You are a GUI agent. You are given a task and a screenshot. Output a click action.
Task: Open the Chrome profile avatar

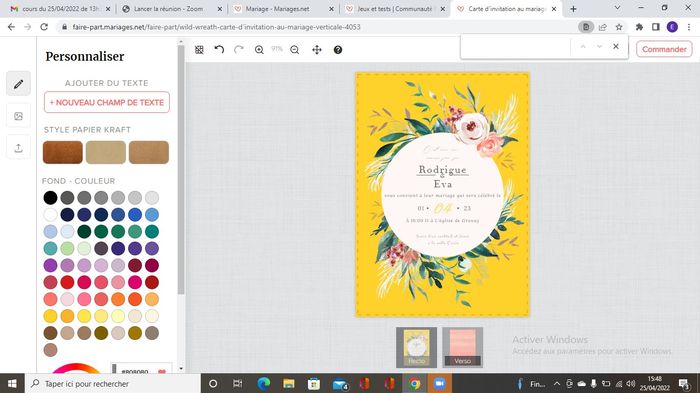(672, 27)
